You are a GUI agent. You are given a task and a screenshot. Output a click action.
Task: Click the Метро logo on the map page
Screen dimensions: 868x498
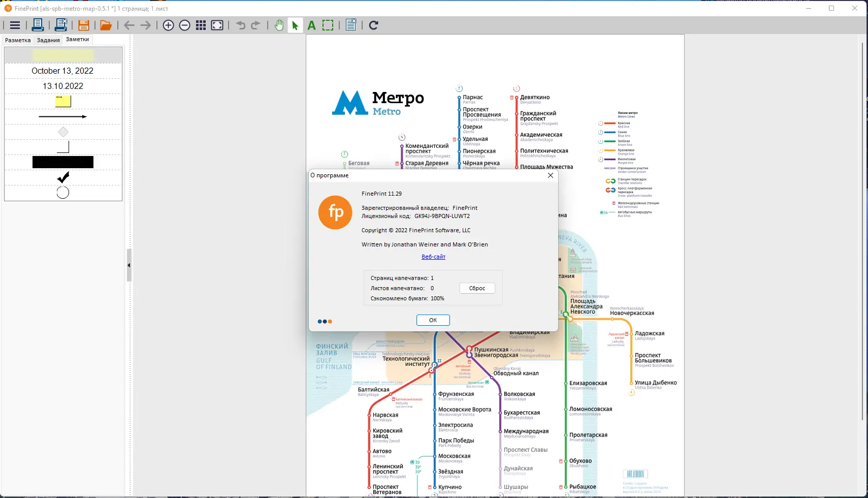(378, 103)
